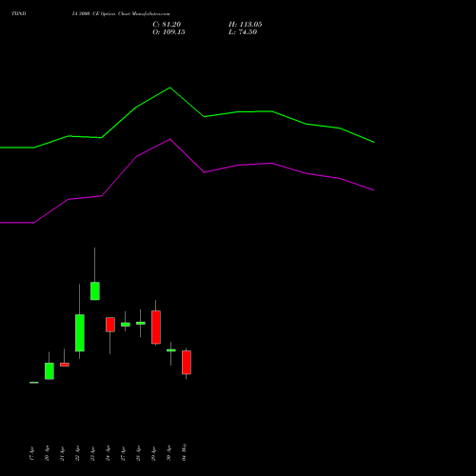Viewport: 476px width, 476px height.
Task: Click the close price value C: 81.20
Action: (x=167, y=25)
